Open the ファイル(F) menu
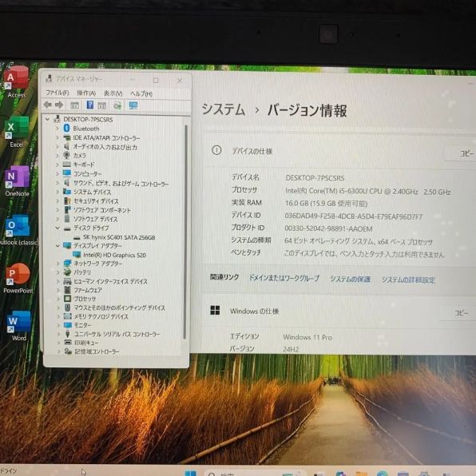This screenshot has height=476, width=476. tap(58, 93)
